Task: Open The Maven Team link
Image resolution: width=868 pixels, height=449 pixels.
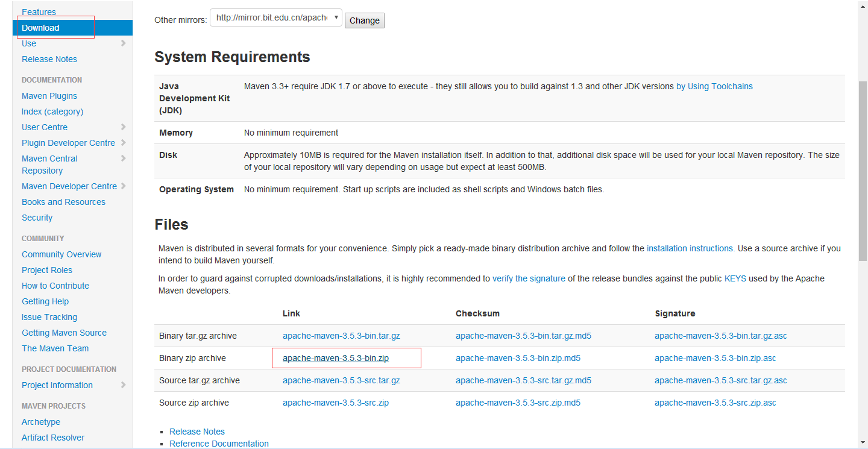Action: (x=55, y=348)
